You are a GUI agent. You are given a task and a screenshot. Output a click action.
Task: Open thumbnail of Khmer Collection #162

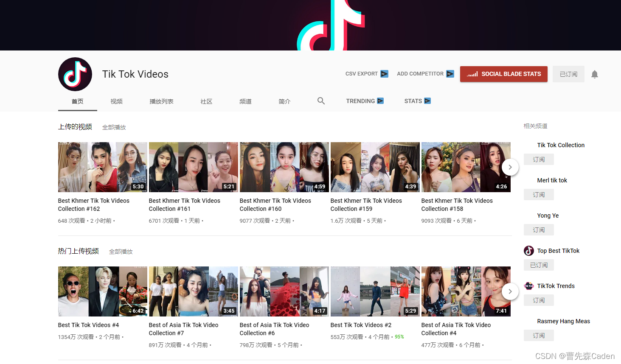pos(103,167)
